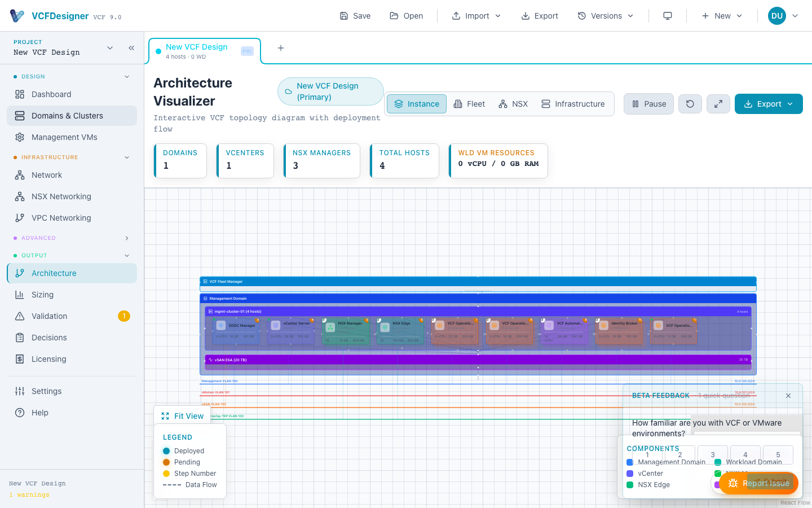
Task: Select rating 3 in feedback scale
Action: click(x=713, y=454)
